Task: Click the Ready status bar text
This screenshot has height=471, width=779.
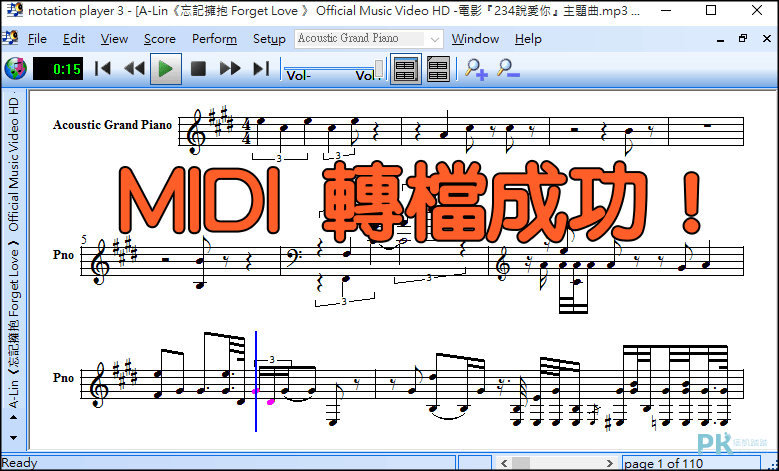Action: point(20,463)
